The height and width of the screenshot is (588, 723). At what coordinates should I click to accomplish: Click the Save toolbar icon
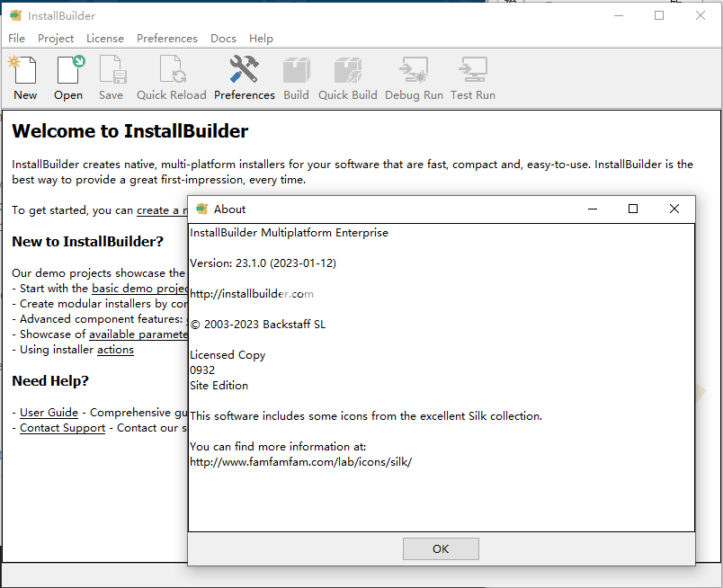(112, 77)
